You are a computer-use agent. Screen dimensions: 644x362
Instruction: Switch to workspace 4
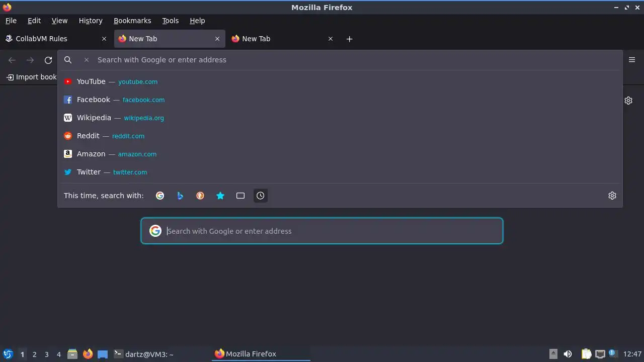click(58, 354)
